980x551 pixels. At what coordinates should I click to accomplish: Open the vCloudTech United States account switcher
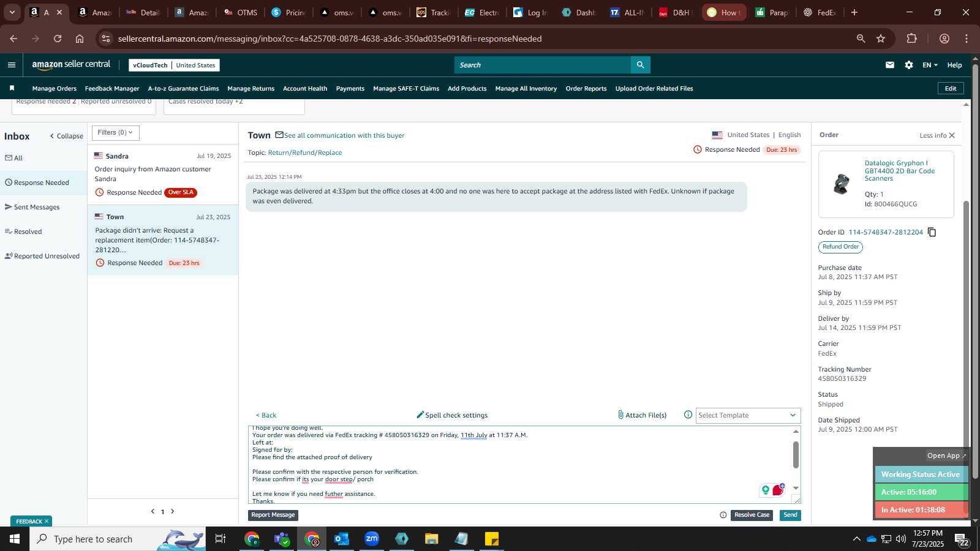[x=175, y=65]
